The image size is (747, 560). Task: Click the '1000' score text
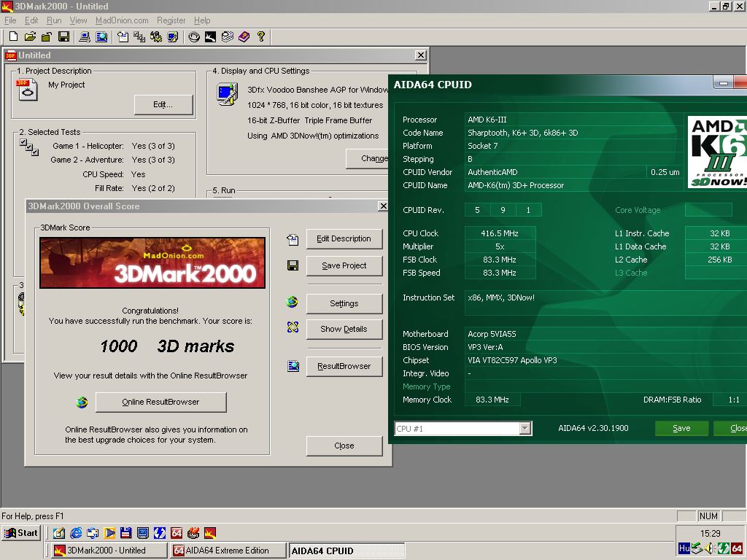(119, 346)
